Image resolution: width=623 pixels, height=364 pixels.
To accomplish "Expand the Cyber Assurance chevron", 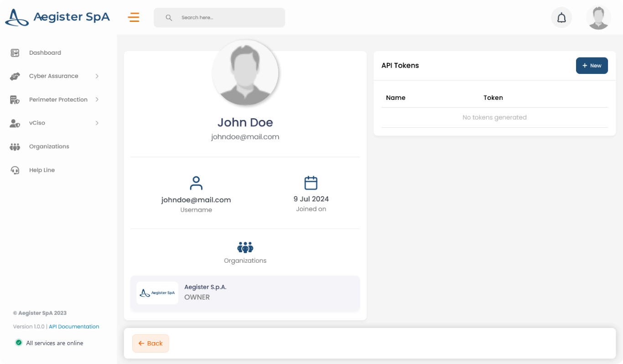I will (x=97, y=76).
